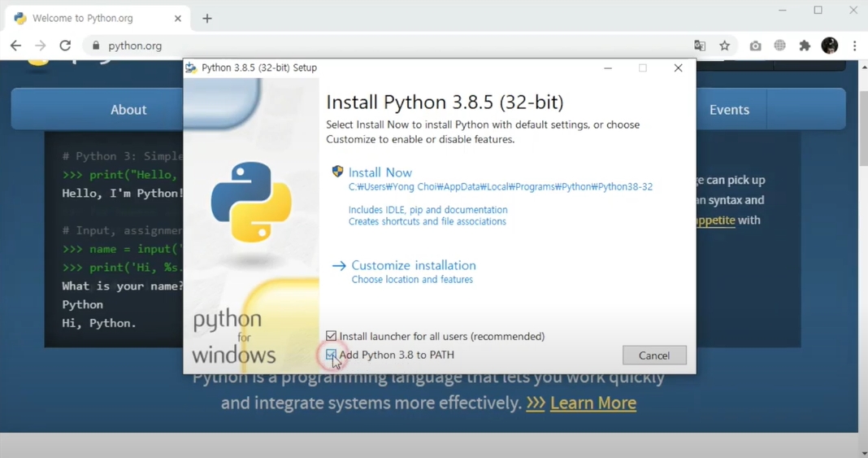Click the Python setup title bar icon
Viewport: 868px width, 458px height.
point(191,68)
